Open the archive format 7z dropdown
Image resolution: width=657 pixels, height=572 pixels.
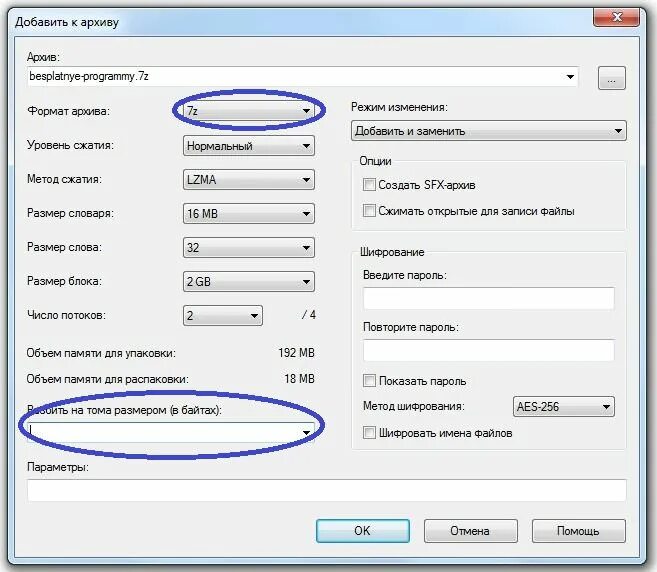click(x=249, y=111)
